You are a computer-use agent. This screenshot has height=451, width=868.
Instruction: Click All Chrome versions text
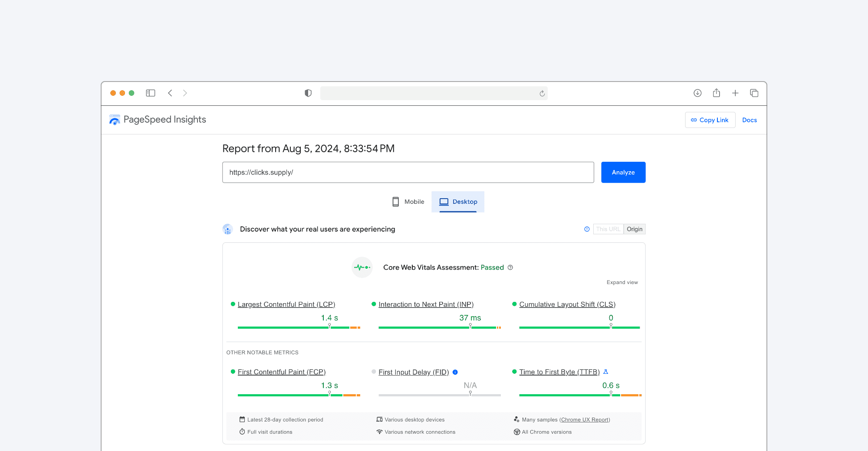click(x=547, y=432)
